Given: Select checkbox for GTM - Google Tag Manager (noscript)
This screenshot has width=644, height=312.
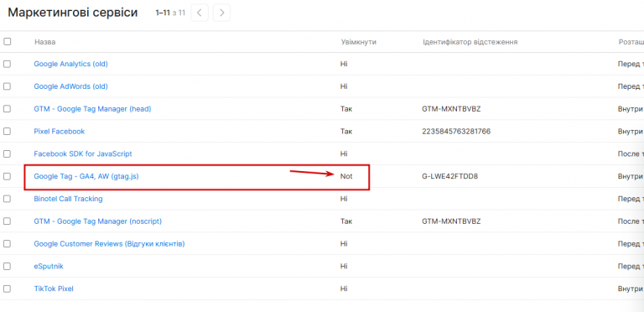Looking at the screenshot, I should [x=7, y=221].
